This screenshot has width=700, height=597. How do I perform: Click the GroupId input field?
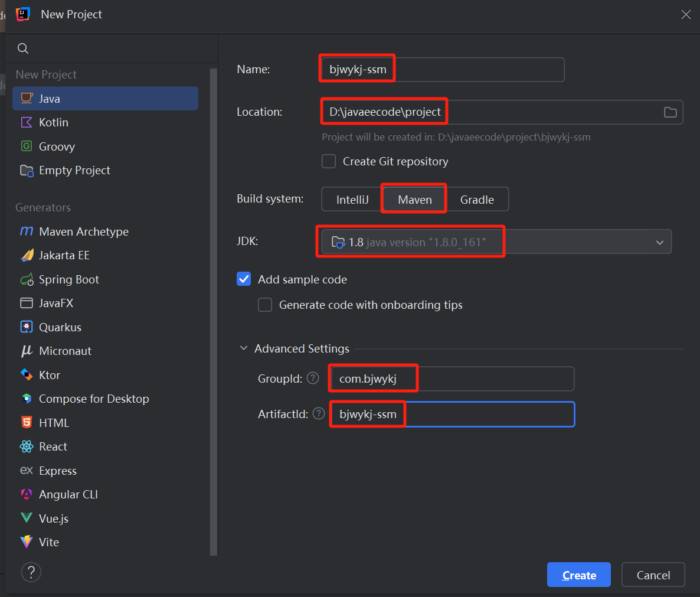click(452, 379)
